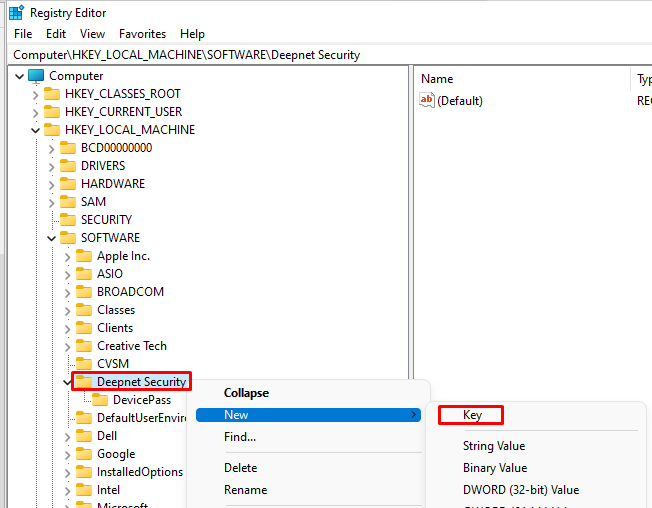Collapse the HKEY_LOCAL_MACHINE hive
The image size is (652, 508).
pos(36,130)
